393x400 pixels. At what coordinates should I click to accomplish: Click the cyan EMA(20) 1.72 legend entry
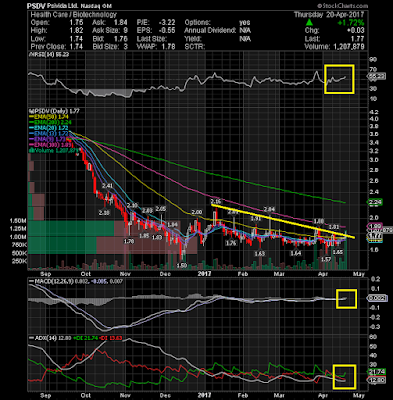[x=49, y=128]
